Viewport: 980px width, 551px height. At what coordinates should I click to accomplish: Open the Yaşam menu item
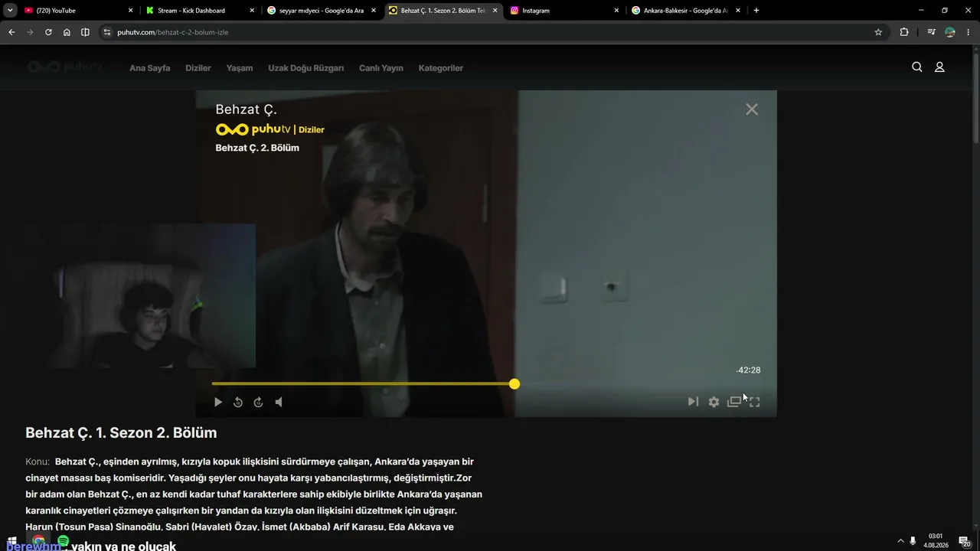[240, 68]
